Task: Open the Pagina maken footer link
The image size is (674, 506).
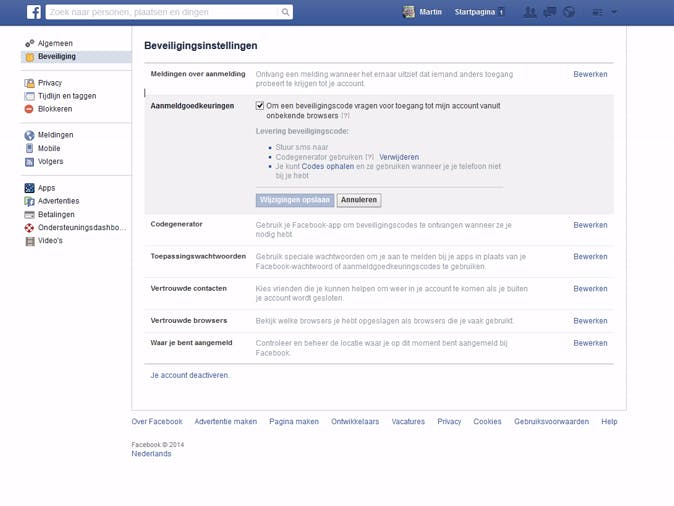Action: tap(294, 422)
